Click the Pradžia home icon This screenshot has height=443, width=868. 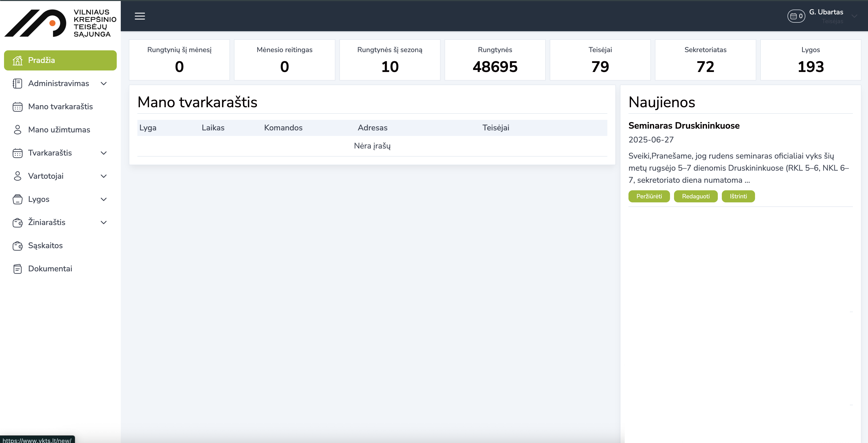(18, 60)
